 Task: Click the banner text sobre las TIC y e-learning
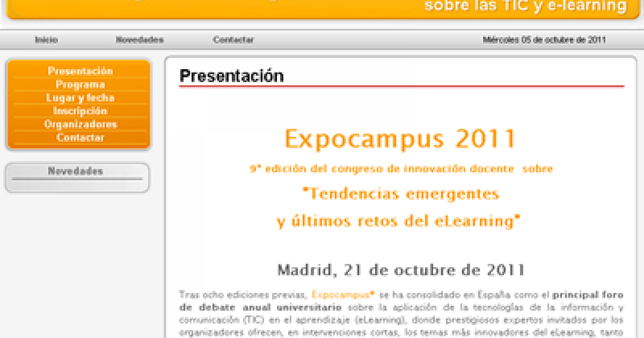tap(525, 6)
